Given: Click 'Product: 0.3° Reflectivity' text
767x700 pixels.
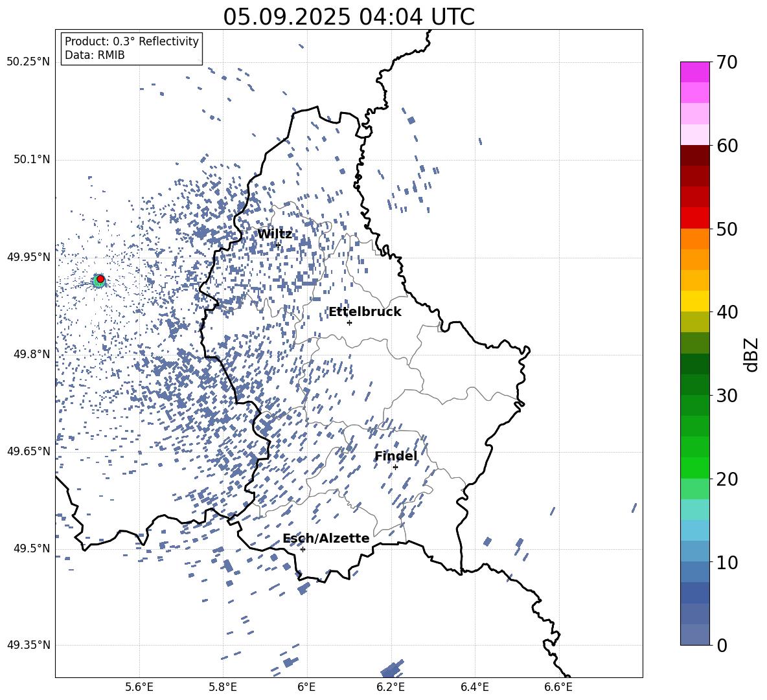Looking at the screenshot, I should coord(132,41).
